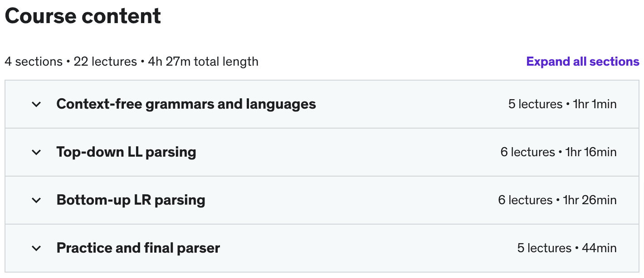Click the Expand all sections link
644x278 pixels.
583,62
